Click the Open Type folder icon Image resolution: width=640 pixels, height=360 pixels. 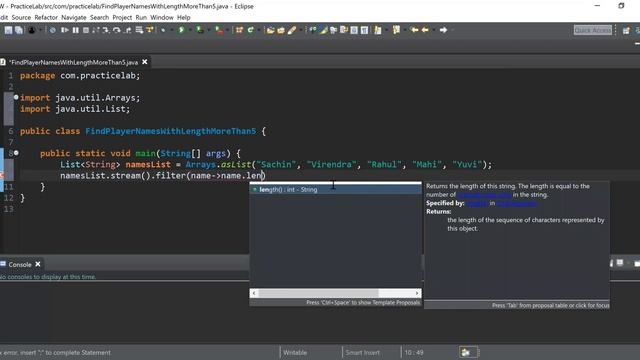pos(270,30)
